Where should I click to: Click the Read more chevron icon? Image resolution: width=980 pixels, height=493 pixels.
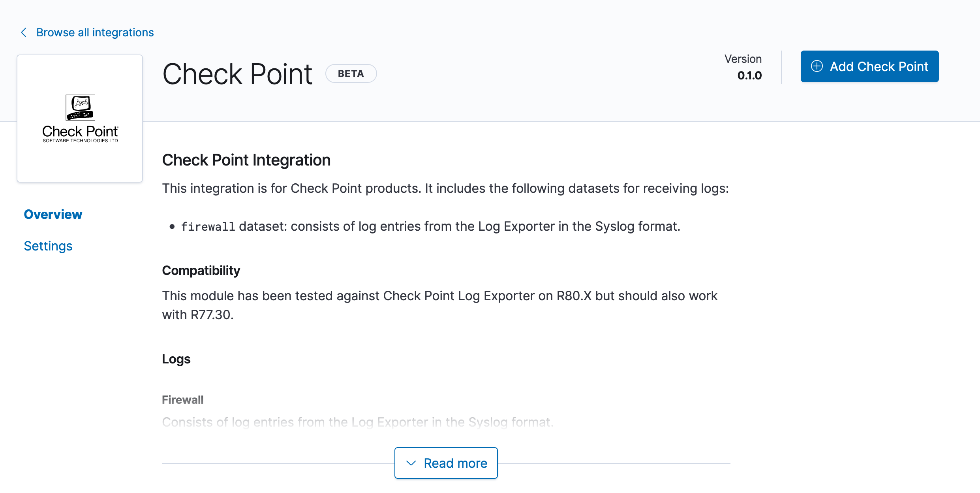pos(411,463)
